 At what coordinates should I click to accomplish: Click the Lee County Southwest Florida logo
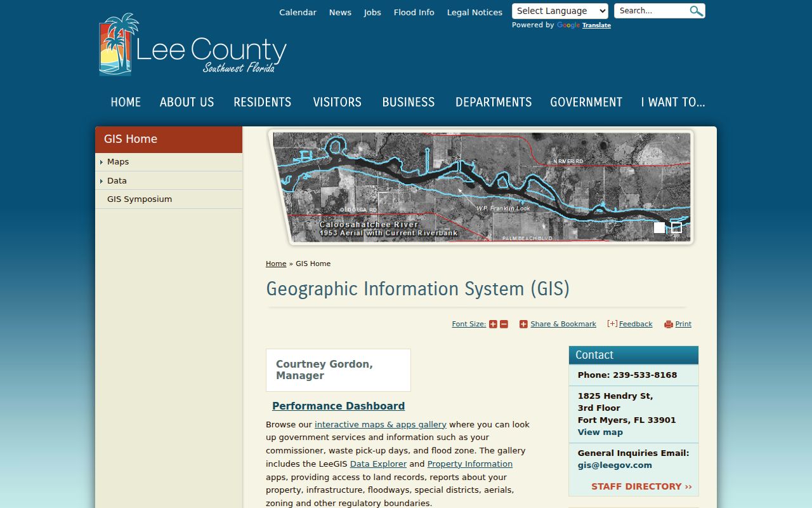coord(193,44)
